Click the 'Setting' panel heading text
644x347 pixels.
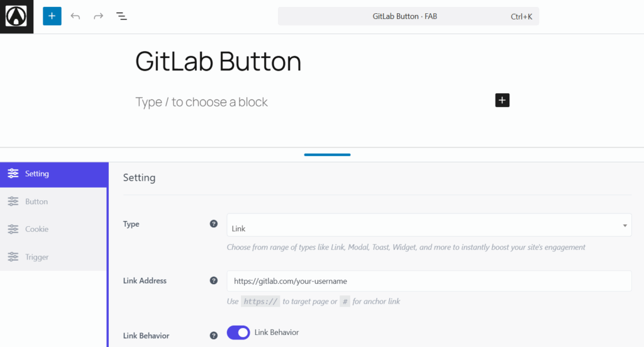click(139, 178)
